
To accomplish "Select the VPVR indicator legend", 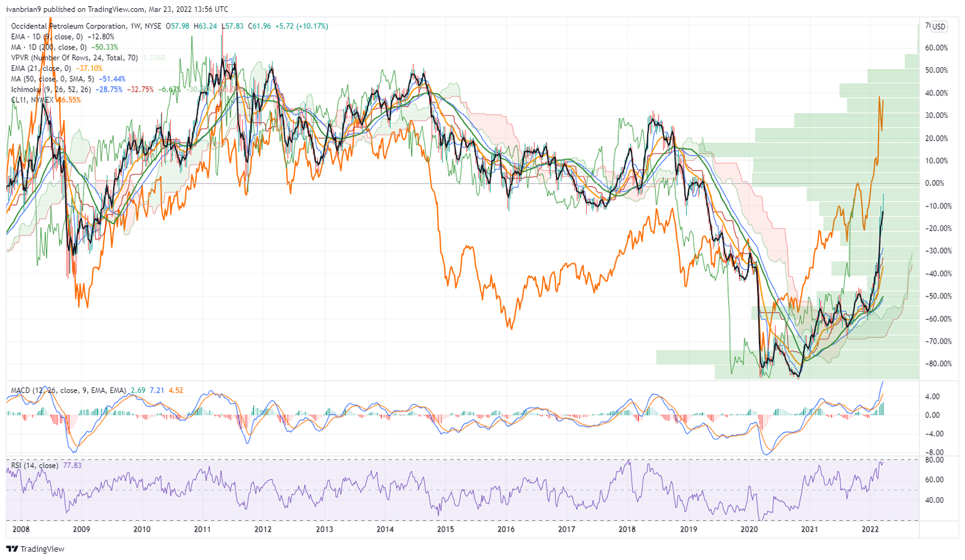I will click(x=75, y=58).
